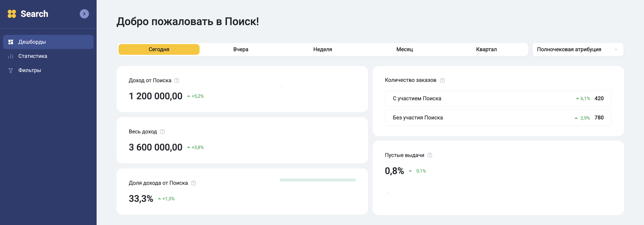Screen dimensions: 644x225
Task: Keep Сегодня selected by clicking it
Action: click(x=159, y=49)
